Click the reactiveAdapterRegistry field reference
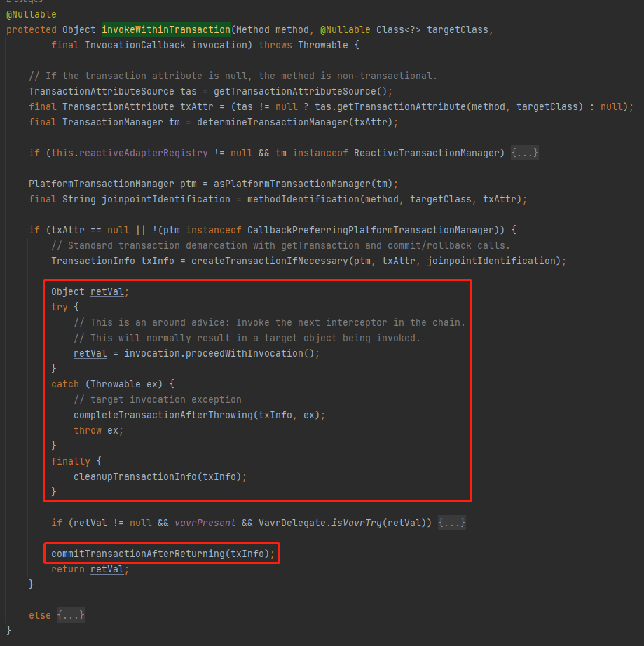 (x=144, y=153)
